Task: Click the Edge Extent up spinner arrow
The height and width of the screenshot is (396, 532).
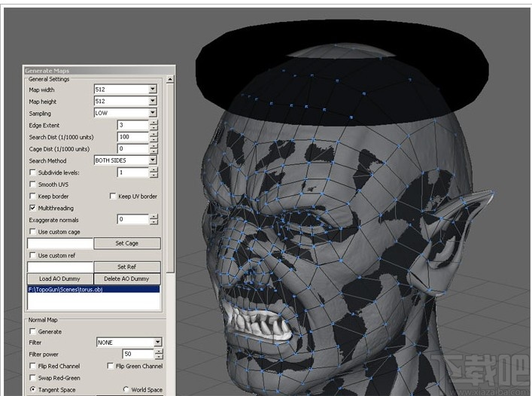Action: (154, 123)
